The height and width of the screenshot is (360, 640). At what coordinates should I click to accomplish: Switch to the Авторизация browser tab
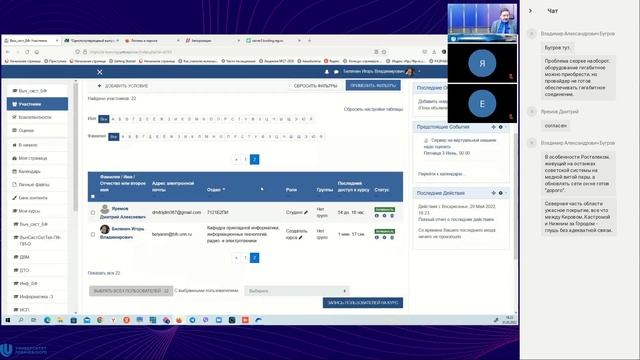212,41
